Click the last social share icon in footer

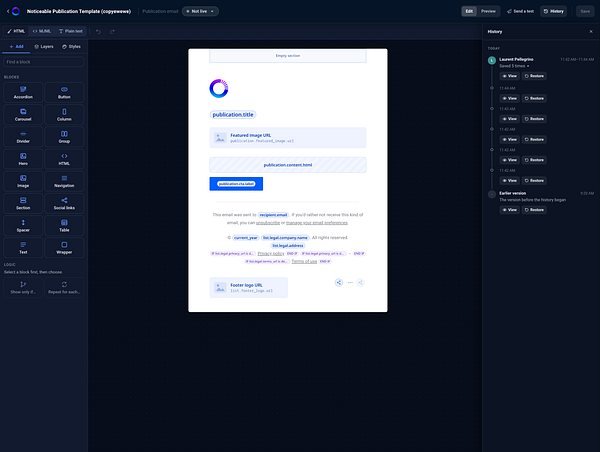[x=360, y=282]
